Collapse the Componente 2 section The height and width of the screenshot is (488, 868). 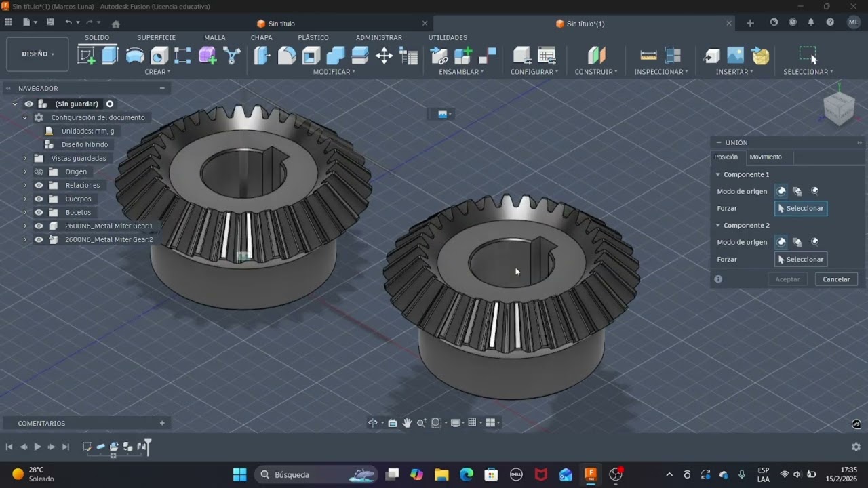pos(718,225)
